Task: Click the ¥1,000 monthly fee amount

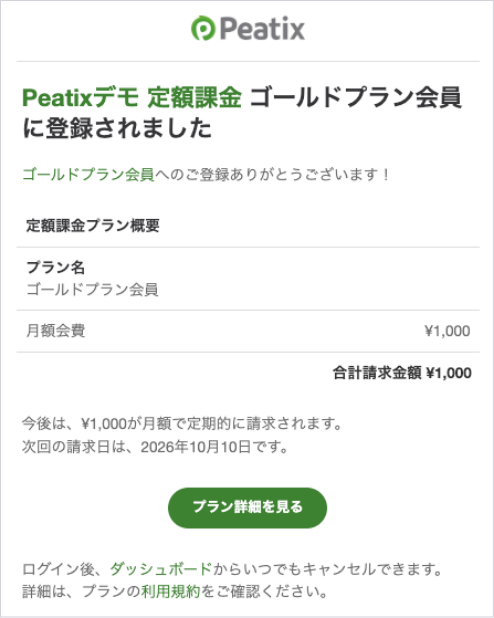Action: pyautogui.click(x=447, y=331)
